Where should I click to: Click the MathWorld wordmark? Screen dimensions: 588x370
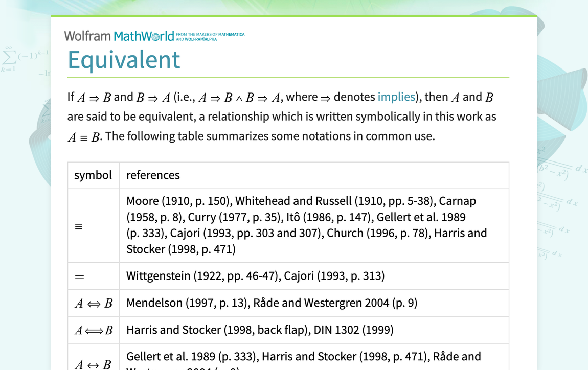145,36
